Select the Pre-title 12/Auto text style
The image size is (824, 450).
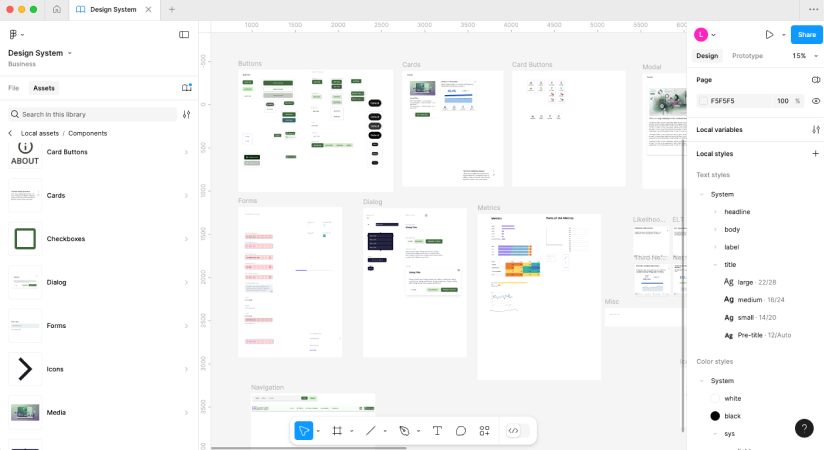(x=758, y=335)
